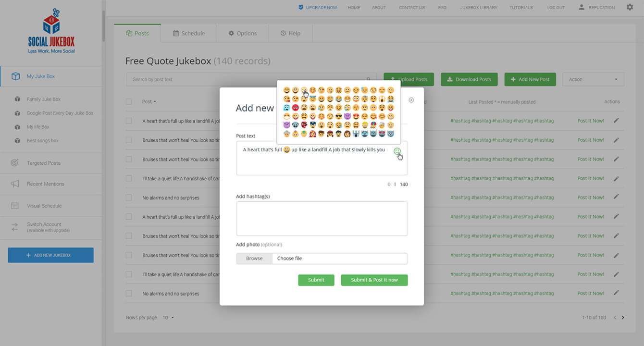Select the red goblin mask emoji

pyautogui.click(x=304, y=125)
